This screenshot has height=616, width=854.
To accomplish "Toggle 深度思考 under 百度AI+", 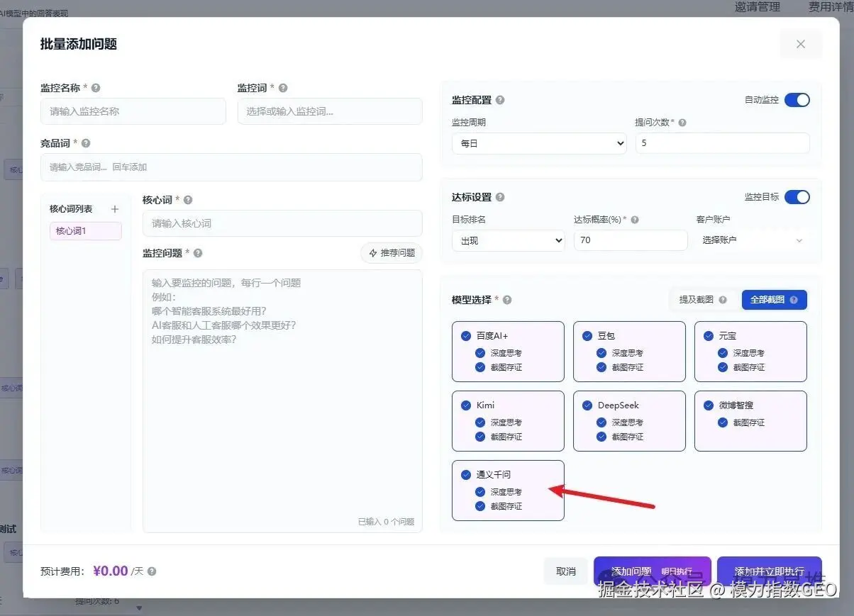I will click(x=481, y=353).
